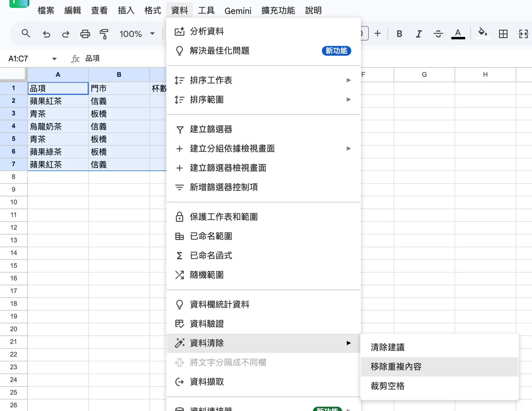This screenshot has height=411, width=532.
Task: Toggle italic formatting
Action: coord(419,34)
